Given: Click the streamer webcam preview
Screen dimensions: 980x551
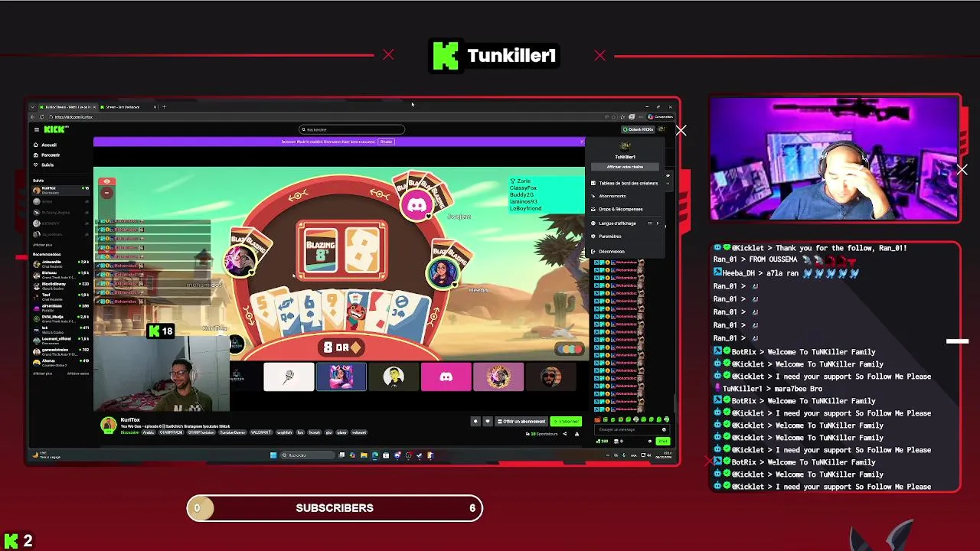Looking at the screenshot, I should [x=835, y=158].
